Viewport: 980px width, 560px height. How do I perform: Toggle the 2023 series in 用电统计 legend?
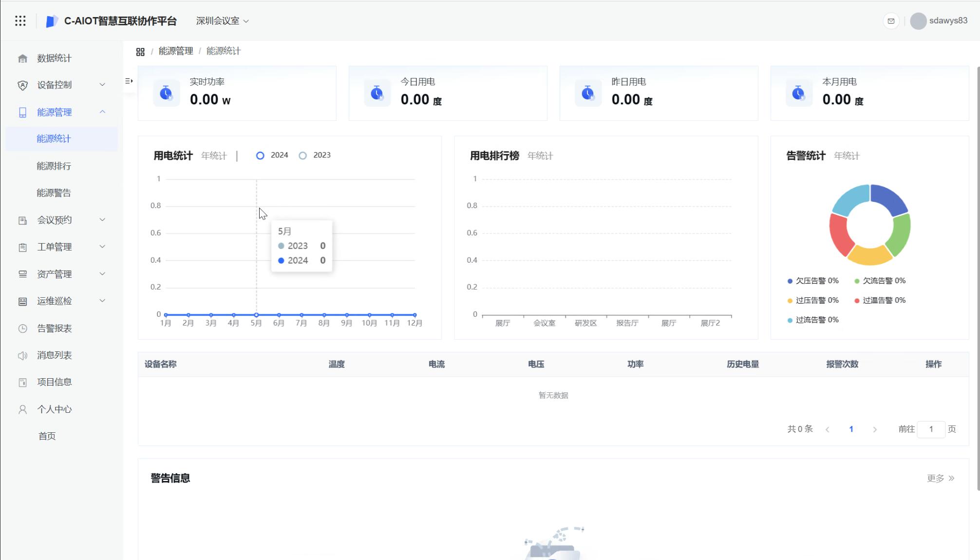click(x=315, y=155)
